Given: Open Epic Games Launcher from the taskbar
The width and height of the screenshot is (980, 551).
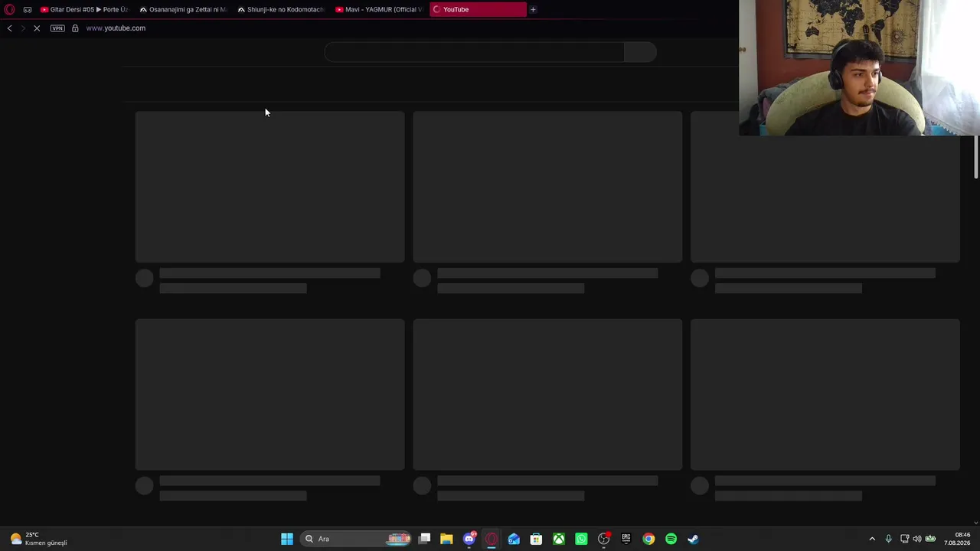Looking at the screenshot, I should (x=626, y=539).
